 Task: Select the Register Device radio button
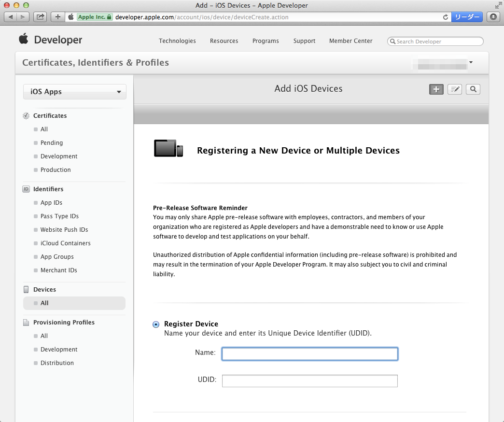(x=155, y=324)
